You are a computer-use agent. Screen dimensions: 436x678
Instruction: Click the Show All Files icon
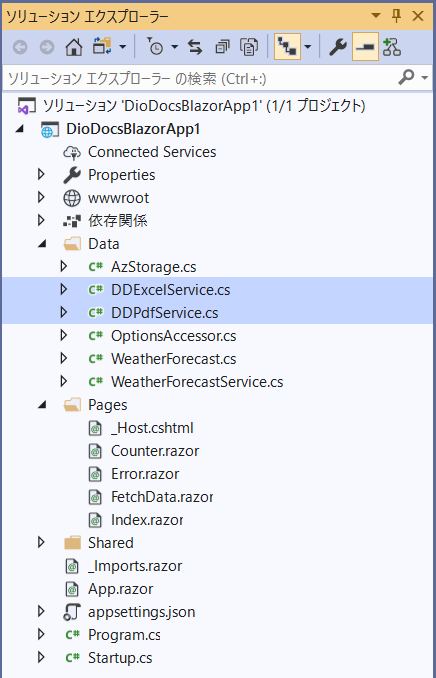pos(249,47)
